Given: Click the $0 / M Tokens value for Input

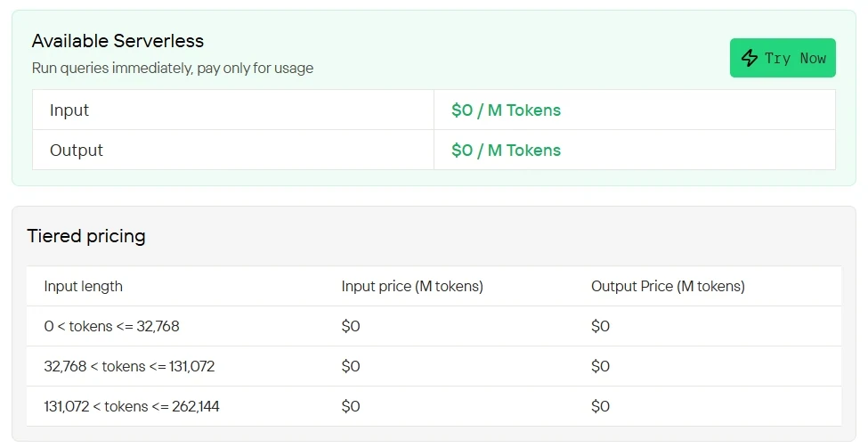Looking at the screenshot, I should [506, 110].
